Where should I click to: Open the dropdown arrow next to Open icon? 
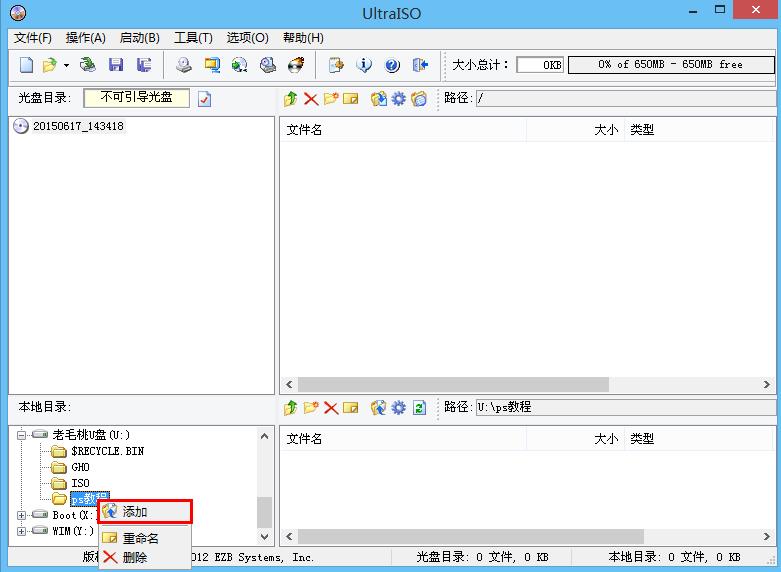(x=66, y=65)
